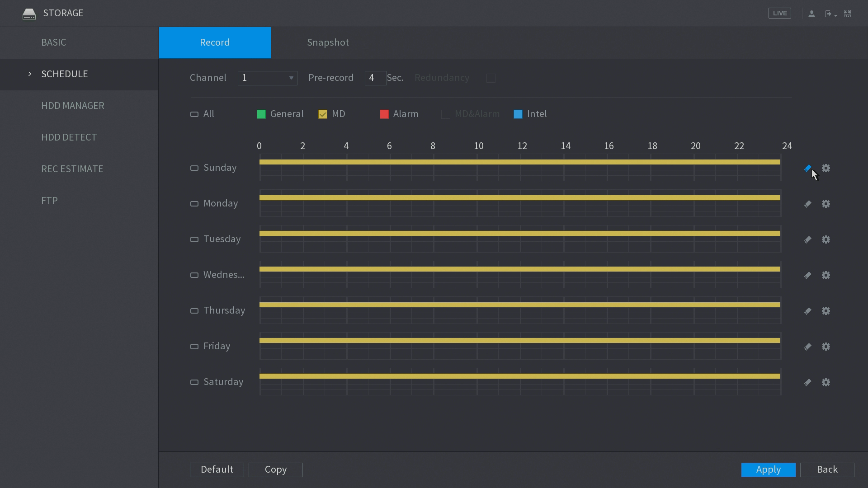Open Tuesday schedule settings gear
Image resolution: width=868 pixels, height=488 pixels.
pos(826,239)
